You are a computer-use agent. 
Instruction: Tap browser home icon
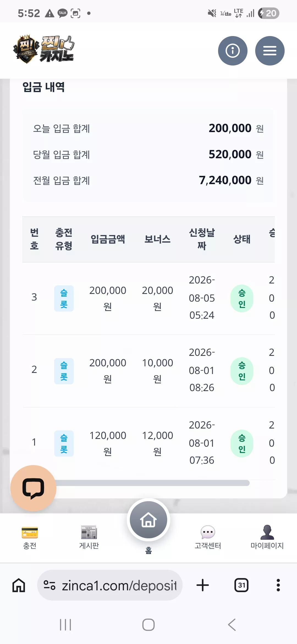[x=19, y=585]
